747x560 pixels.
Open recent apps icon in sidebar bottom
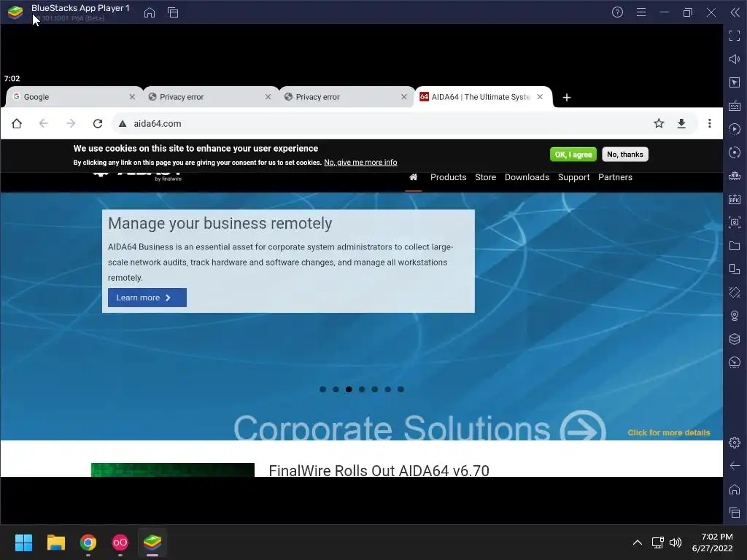tap(735, 513)
